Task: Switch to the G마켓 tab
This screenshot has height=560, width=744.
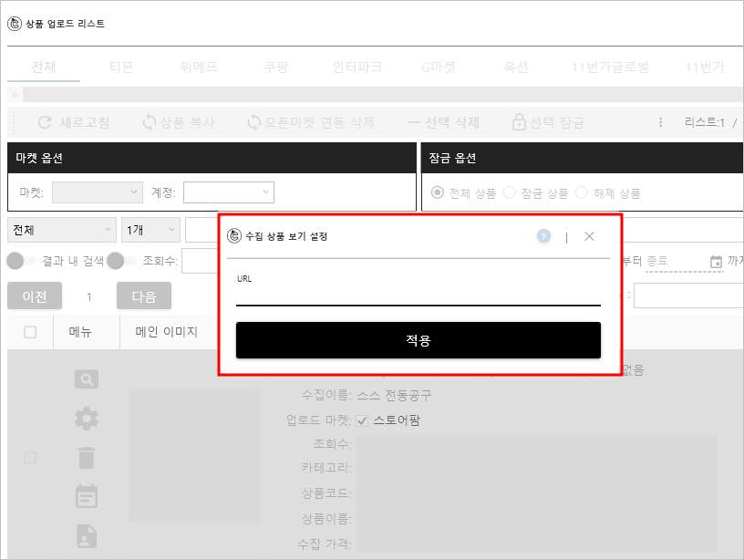Action: [438, 67]
